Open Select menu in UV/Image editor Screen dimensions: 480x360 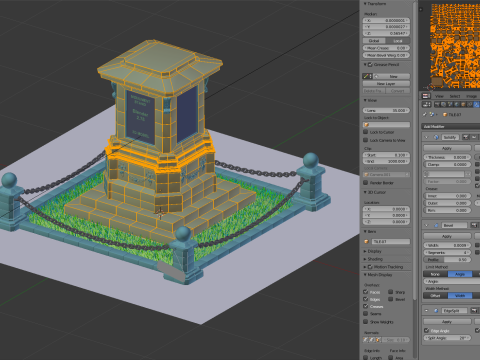(455, 96)
